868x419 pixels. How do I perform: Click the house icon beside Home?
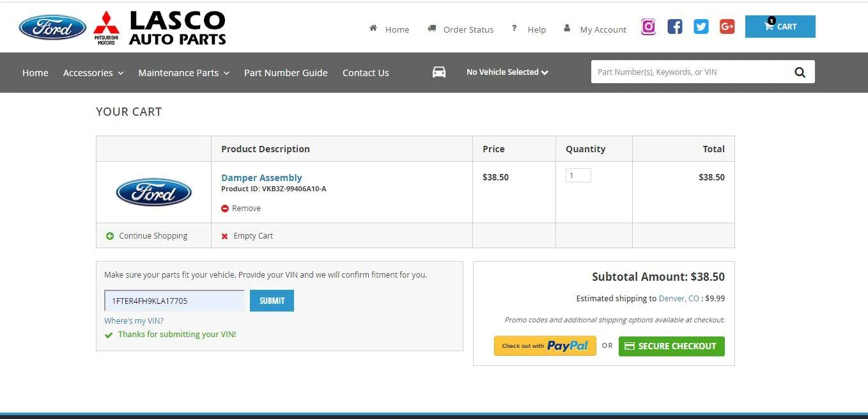(373, 28)
